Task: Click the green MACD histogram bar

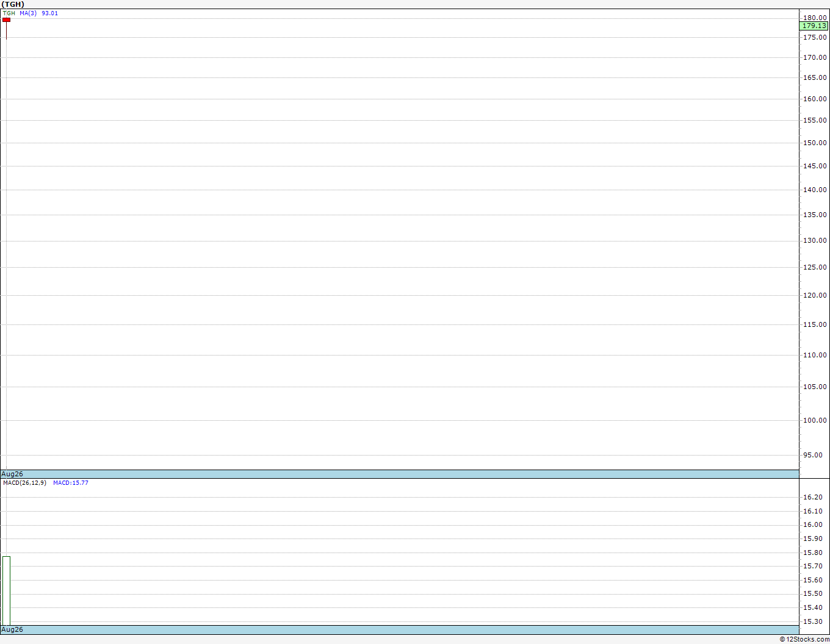Action: [6, 590]
